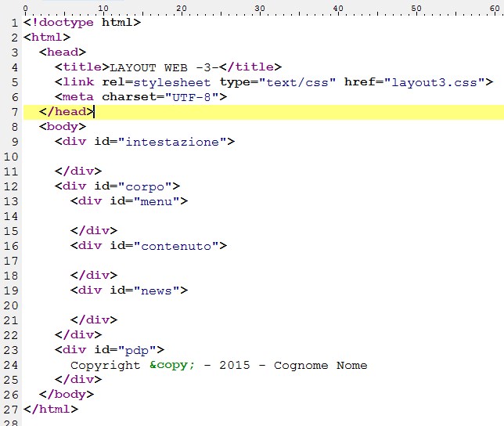
Task: Click line number 24 in the gutter
Action: click(x=11, y=365)
